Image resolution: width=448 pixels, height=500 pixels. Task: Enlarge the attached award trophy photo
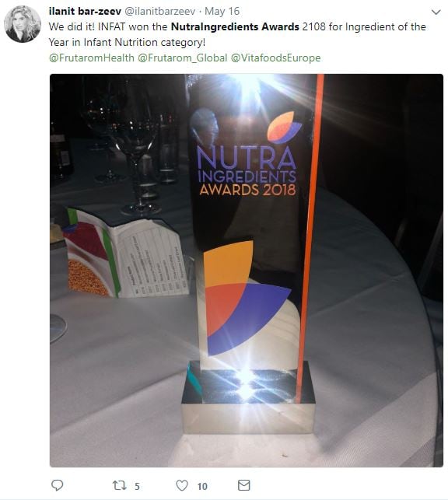[247, 271]
